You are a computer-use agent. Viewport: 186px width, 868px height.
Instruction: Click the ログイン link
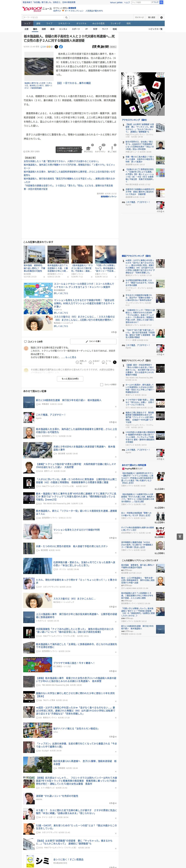click(57, 11)
